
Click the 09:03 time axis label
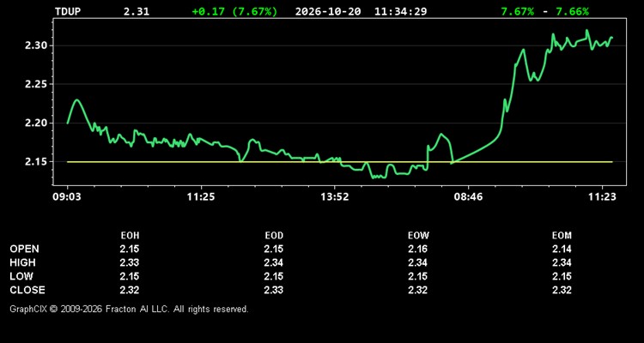click(66, 197)
